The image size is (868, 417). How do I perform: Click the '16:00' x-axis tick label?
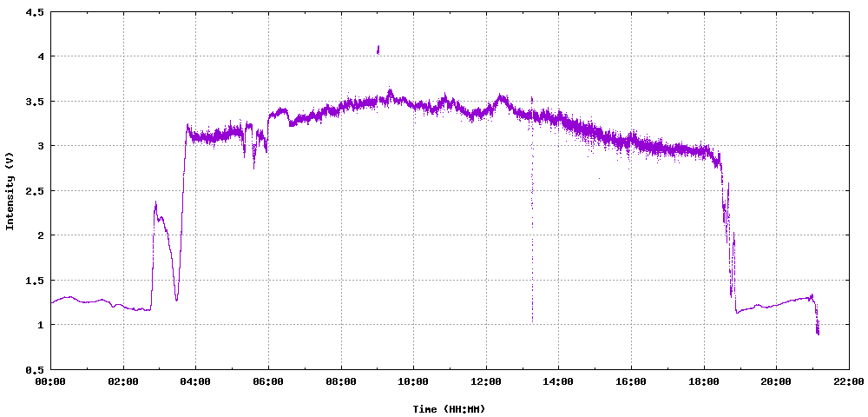(x=631, y=381)
